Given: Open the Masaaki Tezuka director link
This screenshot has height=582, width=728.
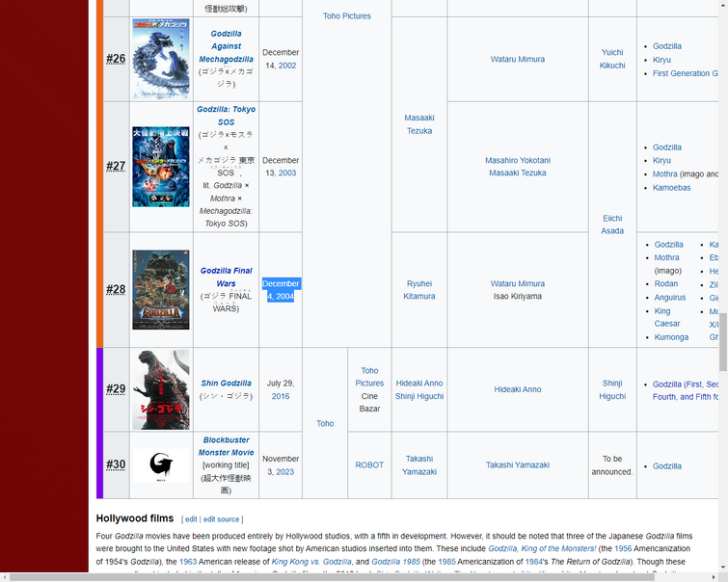Looking at the screenshot, I should click(x=419, y=124).
